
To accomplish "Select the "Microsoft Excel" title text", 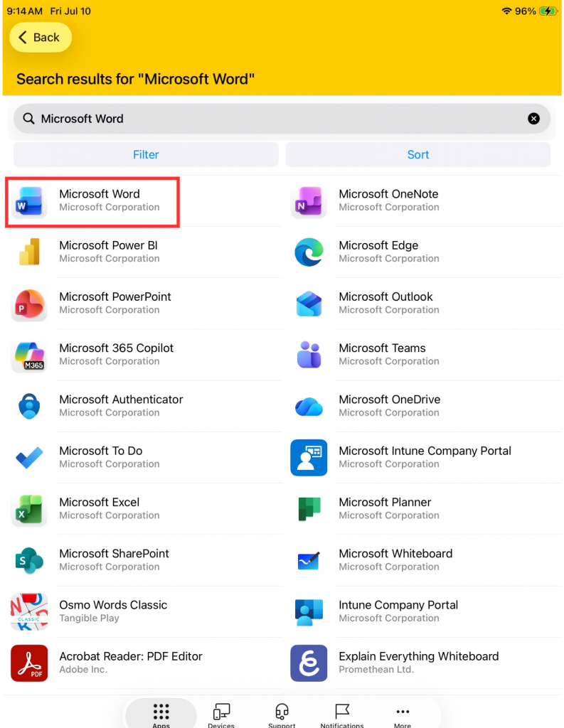I will coord(100,503).
